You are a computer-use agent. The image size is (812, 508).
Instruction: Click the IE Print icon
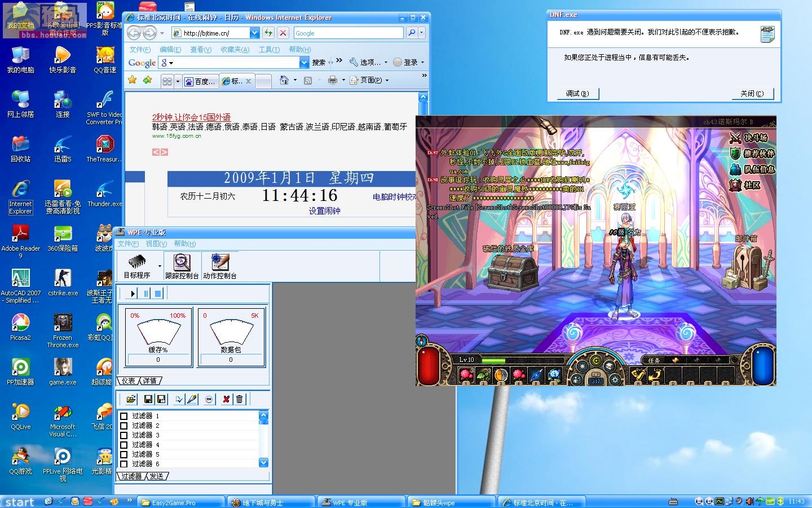coord(333,80)
